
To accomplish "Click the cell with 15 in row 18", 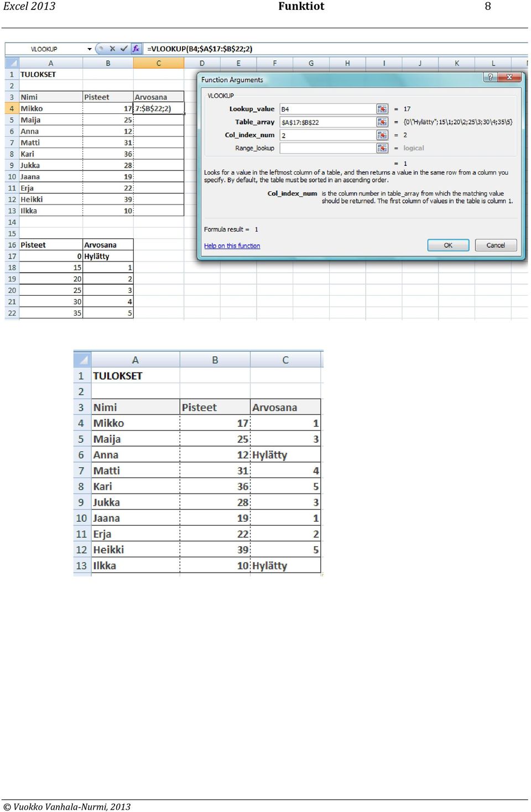I will click(51, 268).
